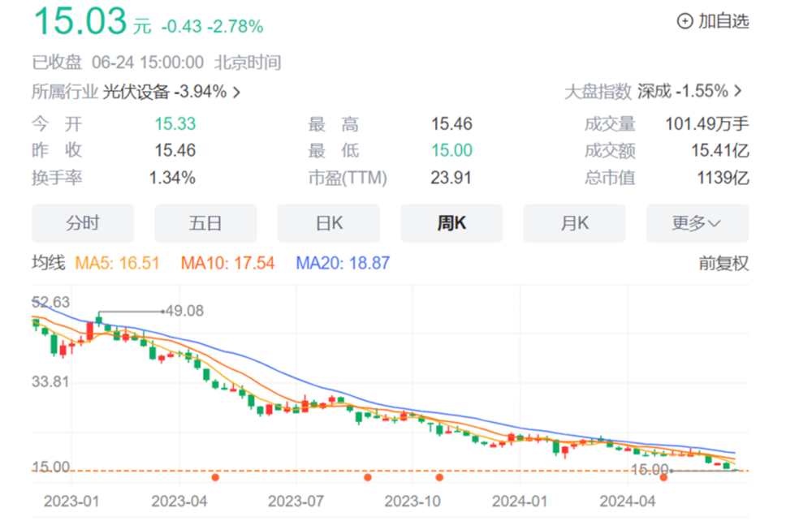Image resolution: width=812 pixels, height=521 pixels.
Task: Toggle the MA10 moving average line
Action: pos(227,264)
